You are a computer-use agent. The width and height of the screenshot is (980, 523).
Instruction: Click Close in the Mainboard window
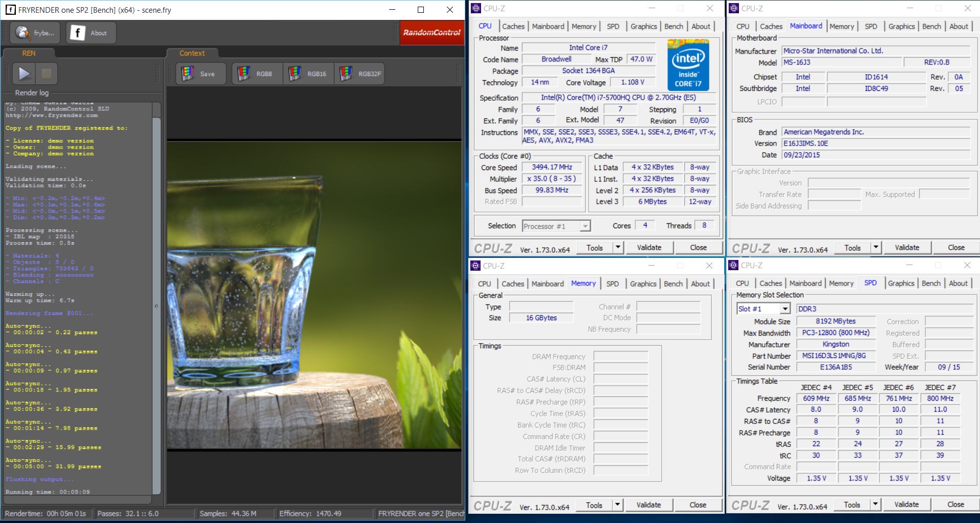956,248
